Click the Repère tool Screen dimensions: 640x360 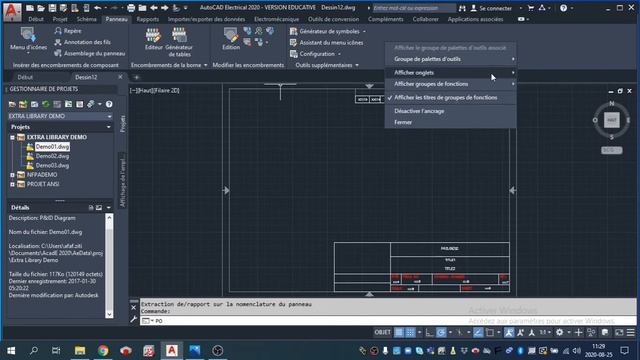[x=68, y=31]
